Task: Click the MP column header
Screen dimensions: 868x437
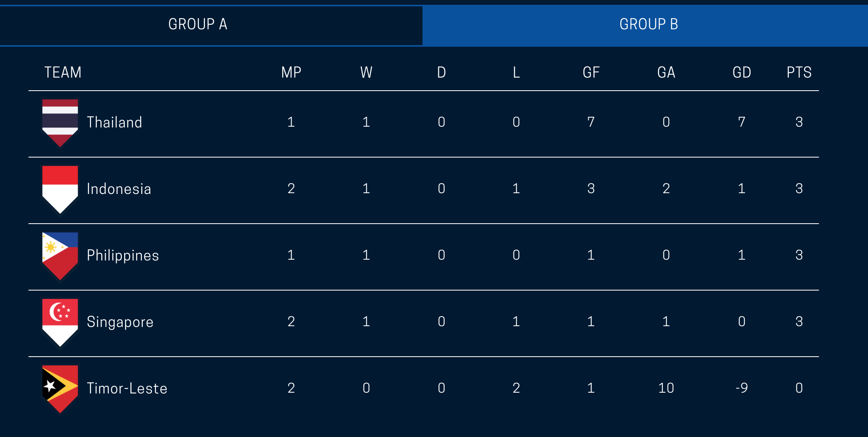Action: [x=291, y=72]
